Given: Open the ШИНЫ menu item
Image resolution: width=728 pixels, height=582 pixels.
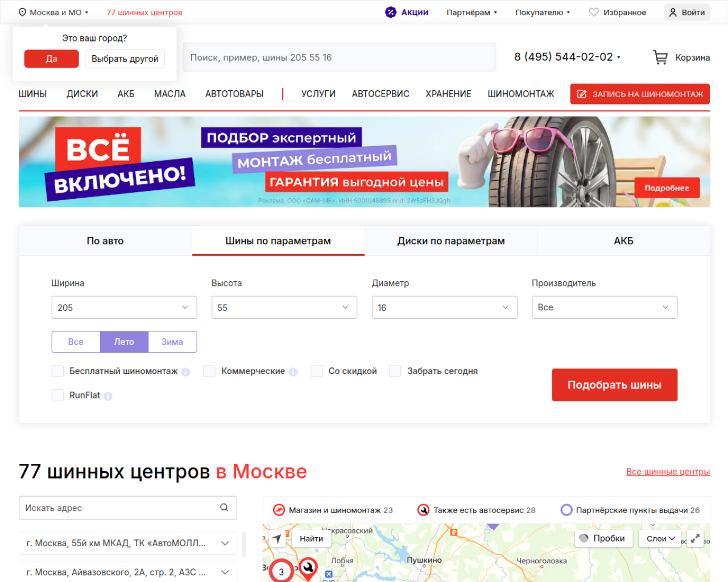Looking at the screenshot, I should pos(32,94).
